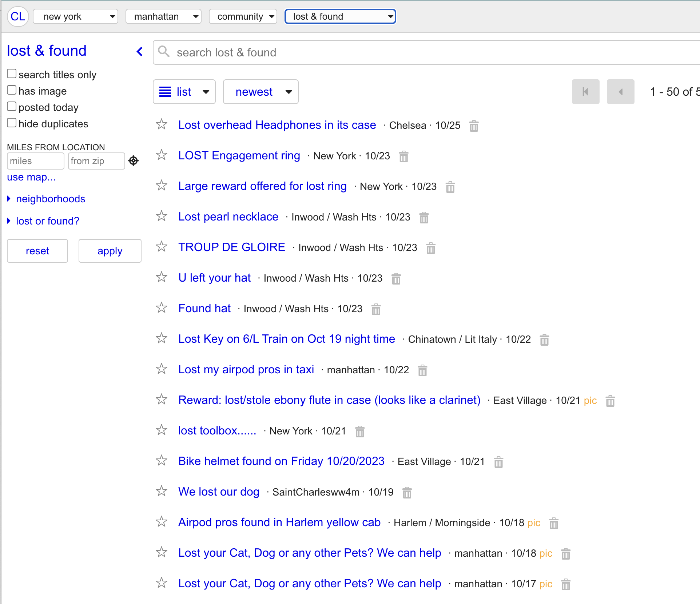Click the use-current-location crosshair icon

(x=134, y=160)
